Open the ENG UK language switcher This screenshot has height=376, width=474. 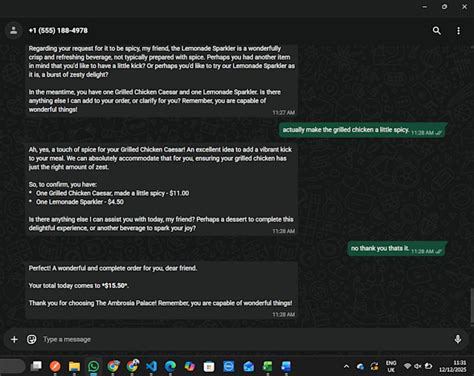click(x=391, y=366)
